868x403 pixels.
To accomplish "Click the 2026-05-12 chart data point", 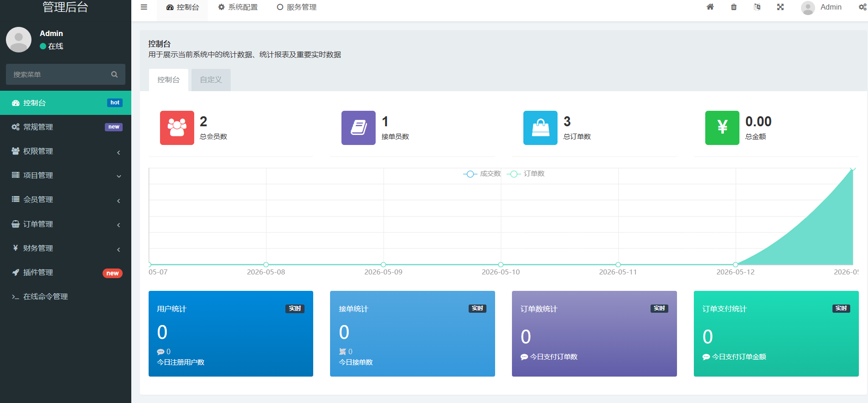I will pyautogui.click(x=735, y=264).
